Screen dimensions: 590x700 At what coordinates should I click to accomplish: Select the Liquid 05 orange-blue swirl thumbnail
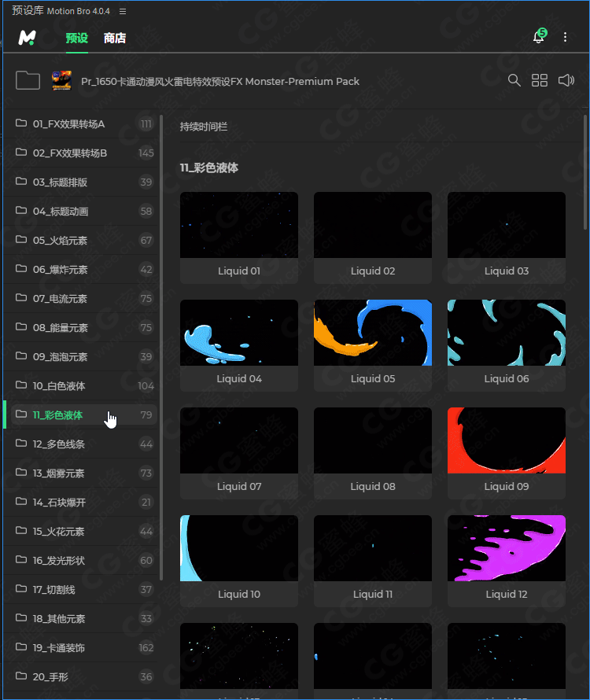(x=373, y=333)
